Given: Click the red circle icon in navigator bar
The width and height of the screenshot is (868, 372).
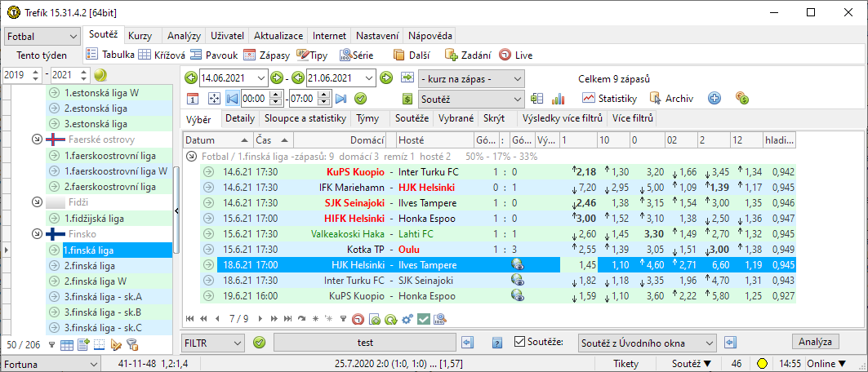Looking at the screenshot, I should point(358,318).
